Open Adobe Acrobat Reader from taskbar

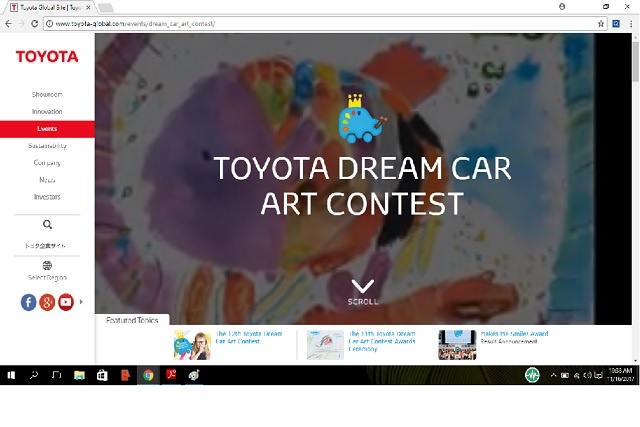[x=171, y=375]
